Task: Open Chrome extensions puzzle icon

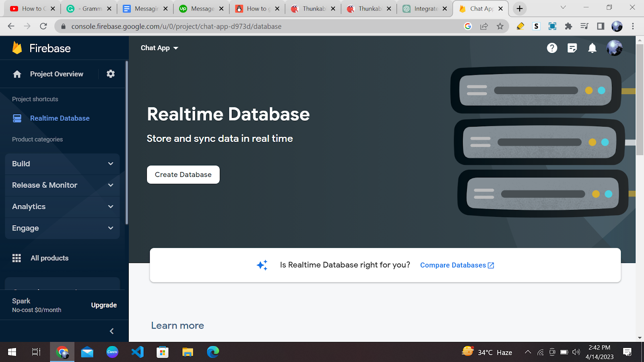Action: click(568, 26)
